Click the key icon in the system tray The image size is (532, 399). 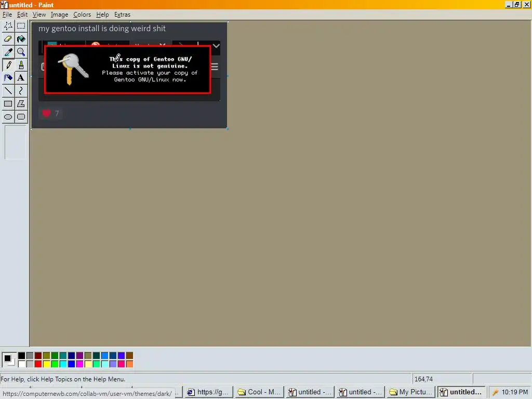click(495, 392)
